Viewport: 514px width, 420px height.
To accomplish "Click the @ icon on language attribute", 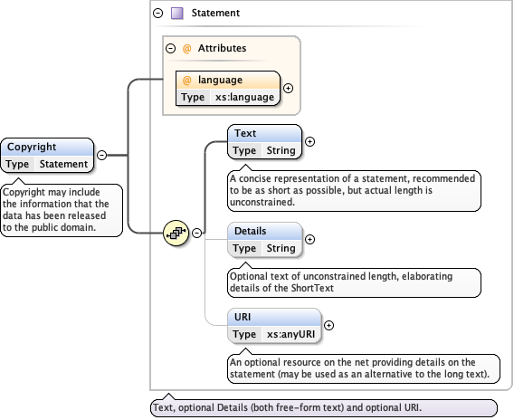I will pos(186,80).
